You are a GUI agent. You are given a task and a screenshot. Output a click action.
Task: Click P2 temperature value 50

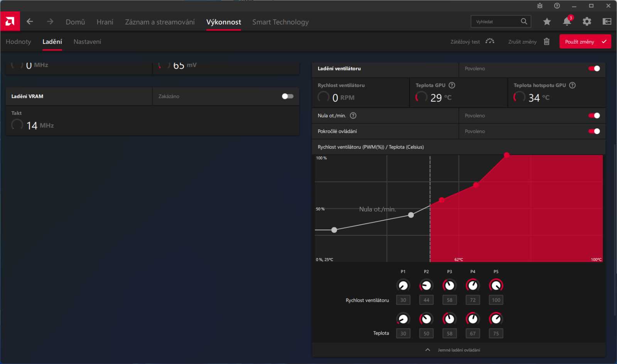point(426,334)
